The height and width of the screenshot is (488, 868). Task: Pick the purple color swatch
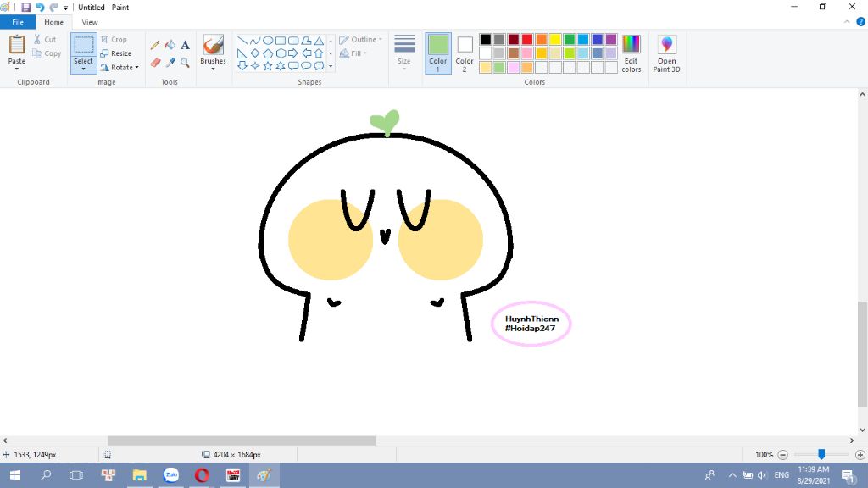tap(611, 39)
